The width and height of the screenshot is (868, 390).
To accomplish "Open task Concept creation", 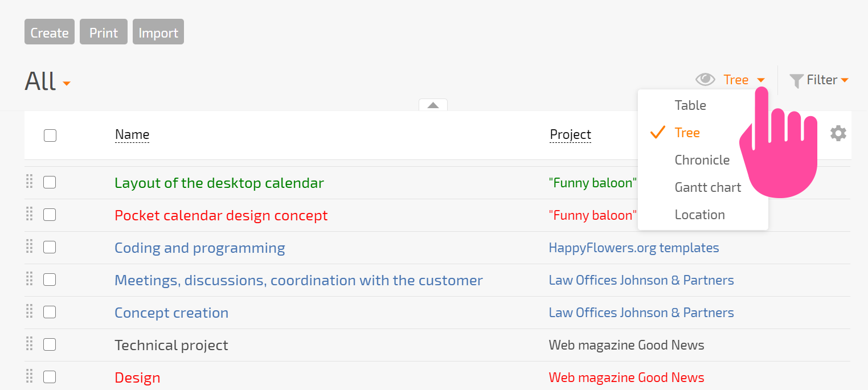I will point(171,313).
